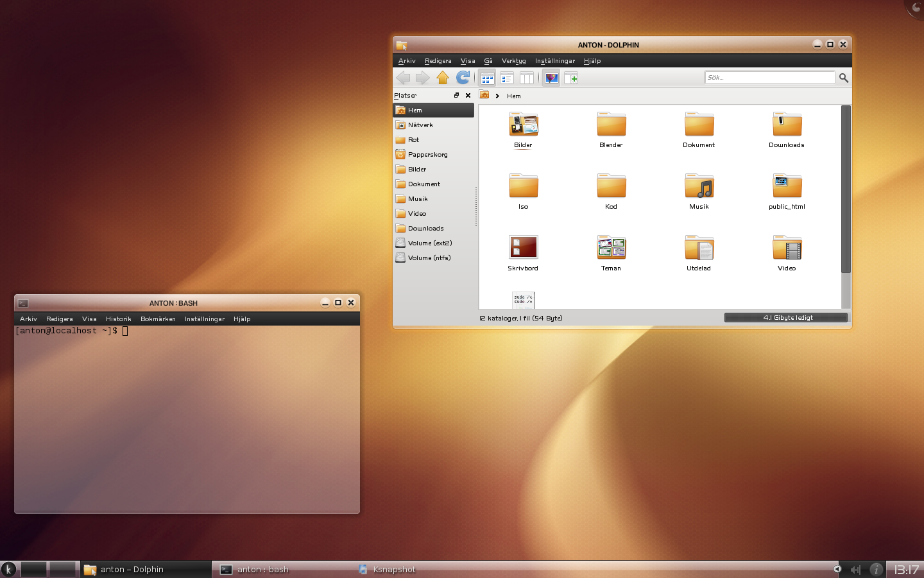Open the Hjälp menu in Dolphin

point(592,61)
